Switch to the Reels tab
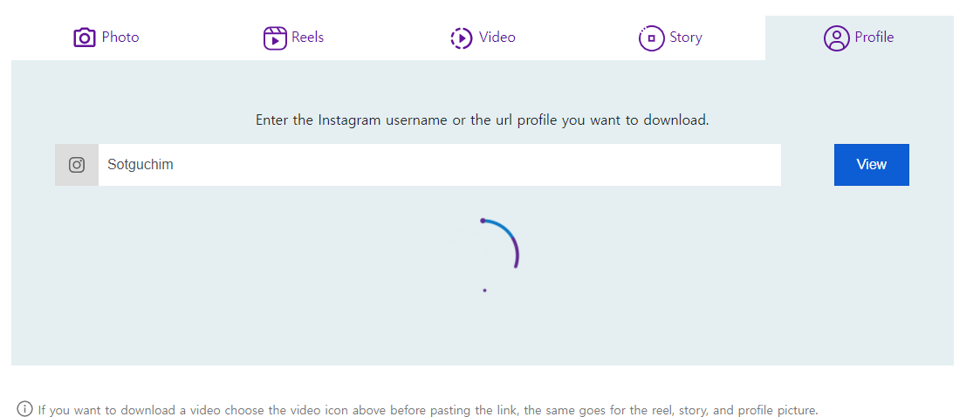The height and width of the screenshot is (417, 980). coord(294,38)
